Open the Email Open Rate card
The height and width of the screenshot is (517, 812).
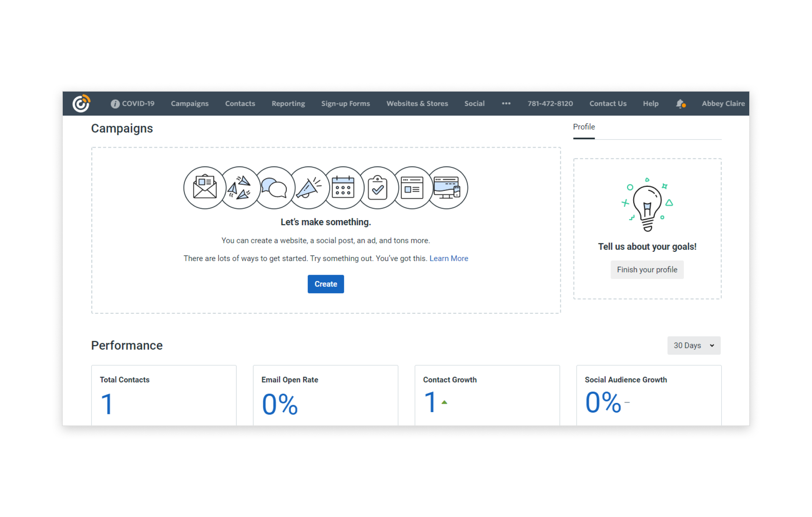tap(326, 395)
